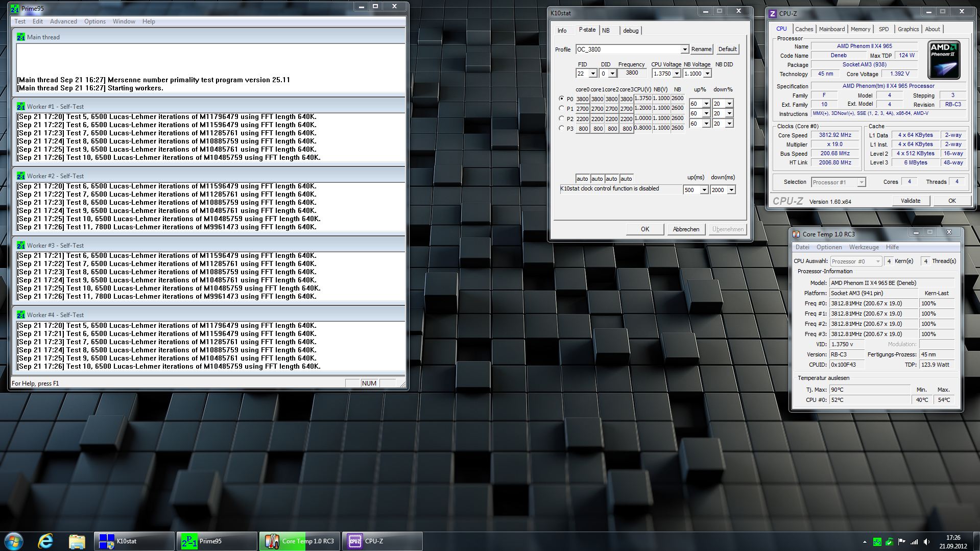
Task: Toggle the core0 auto button in K10stat
Action: 582,179
